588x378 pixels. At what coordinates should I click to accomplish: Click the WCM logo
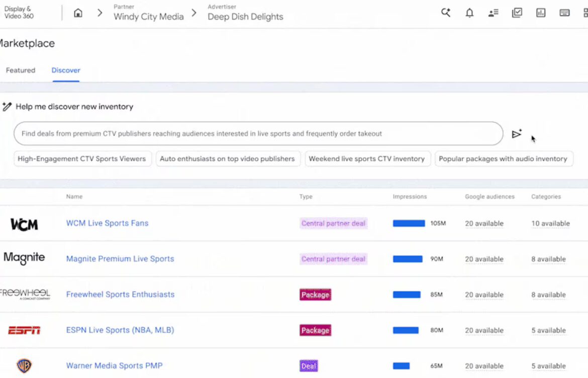point(24,224)
